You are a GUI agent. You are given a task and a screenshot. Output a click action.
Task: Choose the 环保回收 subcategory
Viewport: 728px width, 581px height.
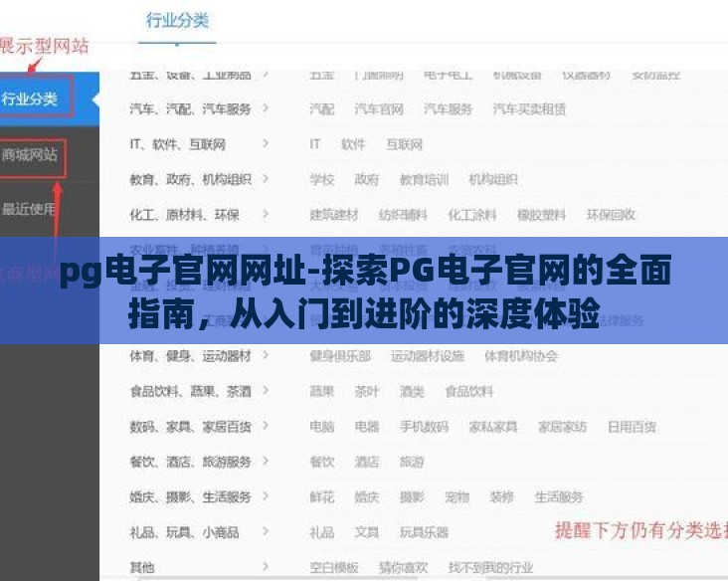[611, 215]
